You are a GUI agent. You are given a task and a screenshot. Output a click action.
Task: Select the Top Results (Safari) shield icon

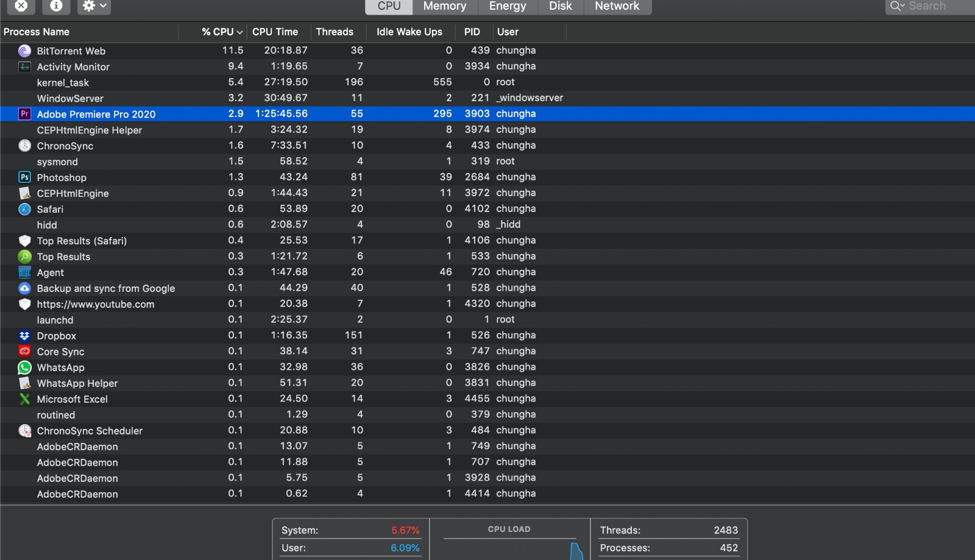24,241
